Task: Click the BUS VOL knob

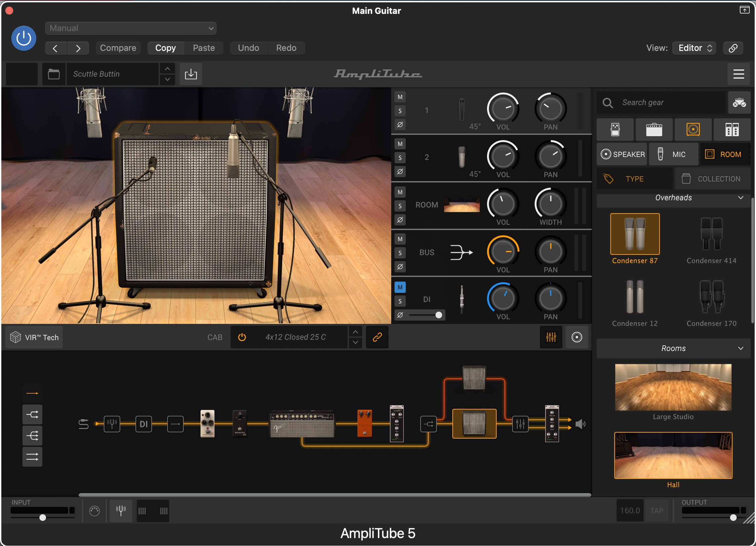Action: 503,251
